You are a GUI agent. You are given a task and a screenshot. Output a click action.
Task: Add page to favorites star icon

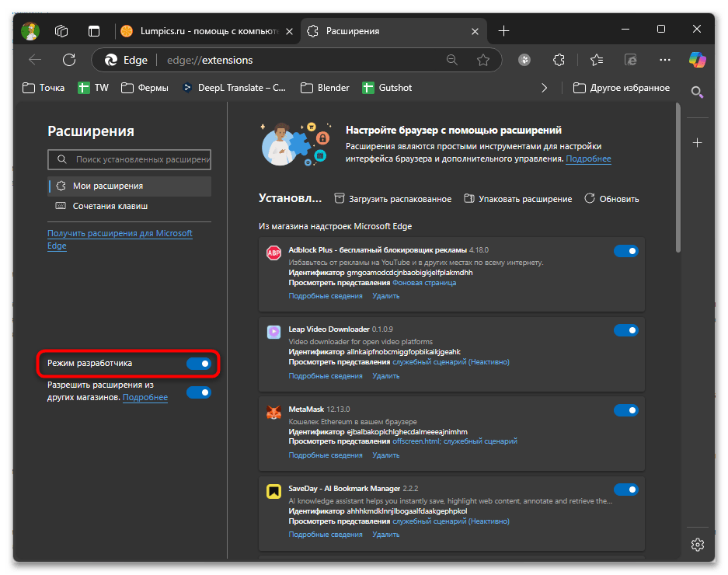(x=483, y=60)
